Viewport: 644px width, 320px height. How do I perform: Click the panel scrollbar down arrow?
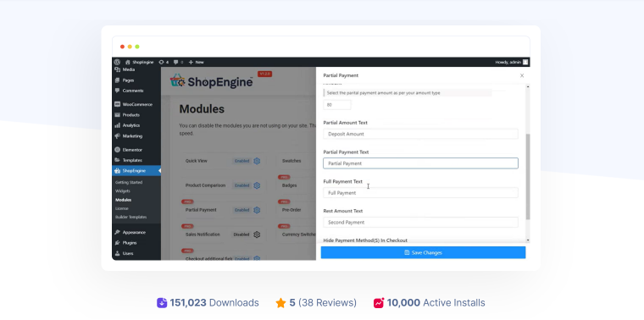point(528,240)
